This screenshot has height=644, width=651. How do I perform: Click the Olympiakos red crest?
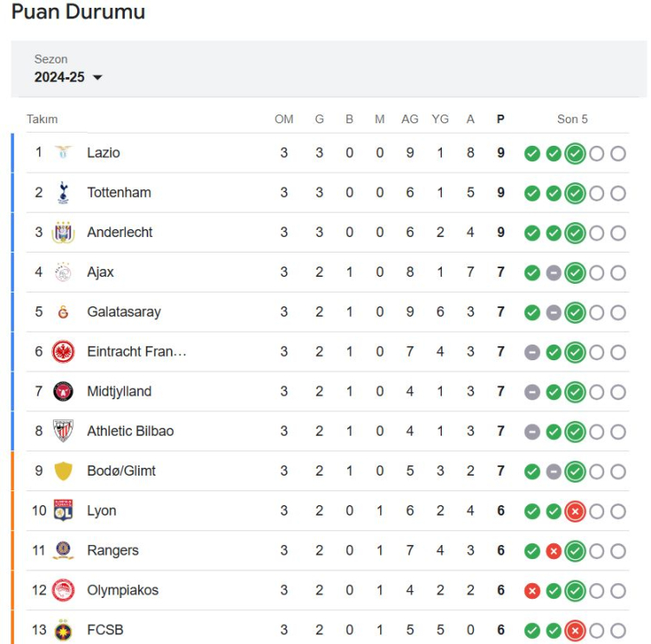[63, 590]
